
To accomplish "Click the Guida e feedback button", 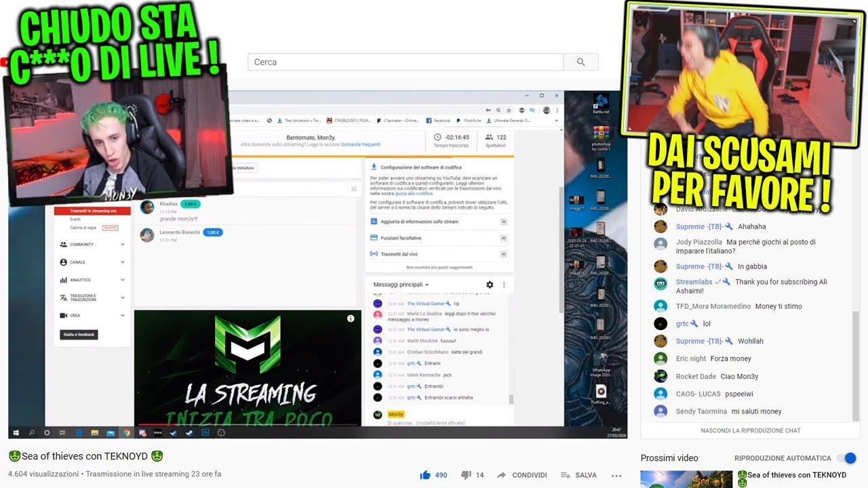I will tap(79, 334).
